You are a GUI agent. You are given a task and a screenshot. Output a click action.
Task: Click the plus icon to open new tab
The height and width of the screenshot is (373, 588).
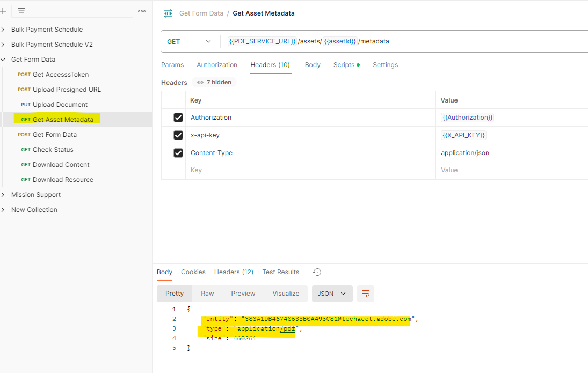click(4, 11)
